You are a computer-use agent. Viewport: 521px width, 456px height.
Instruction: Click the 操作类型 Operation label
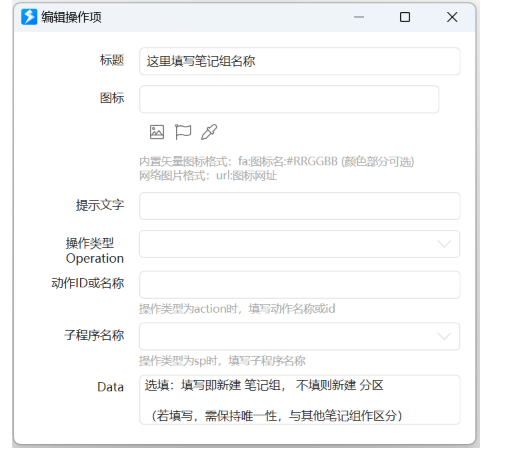(95, 251)
